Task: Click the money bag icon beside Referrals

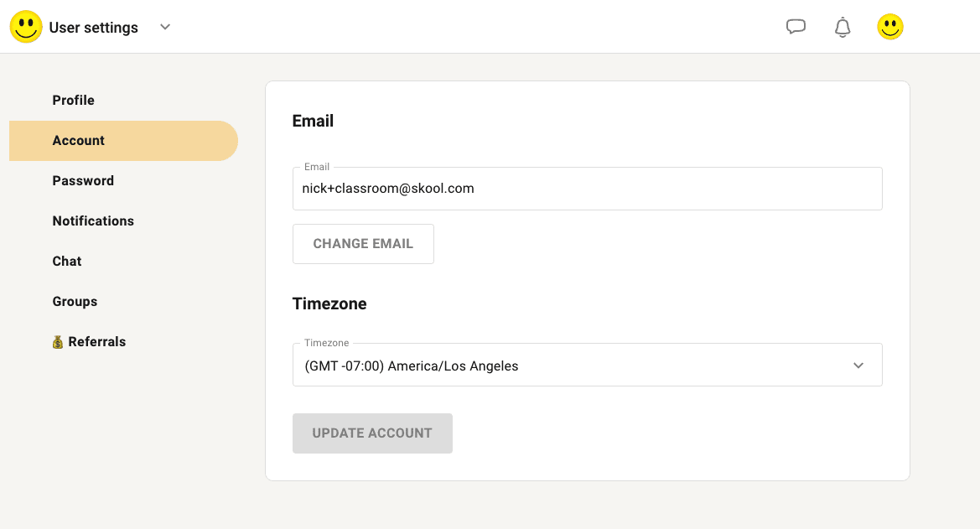Action: point(58,342)
